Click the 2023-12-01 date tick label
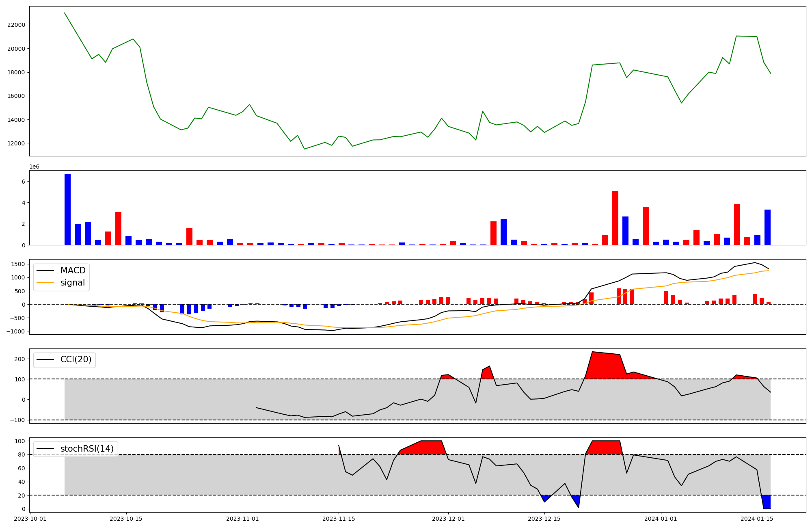The image size is (812, 528). (448, 519)
